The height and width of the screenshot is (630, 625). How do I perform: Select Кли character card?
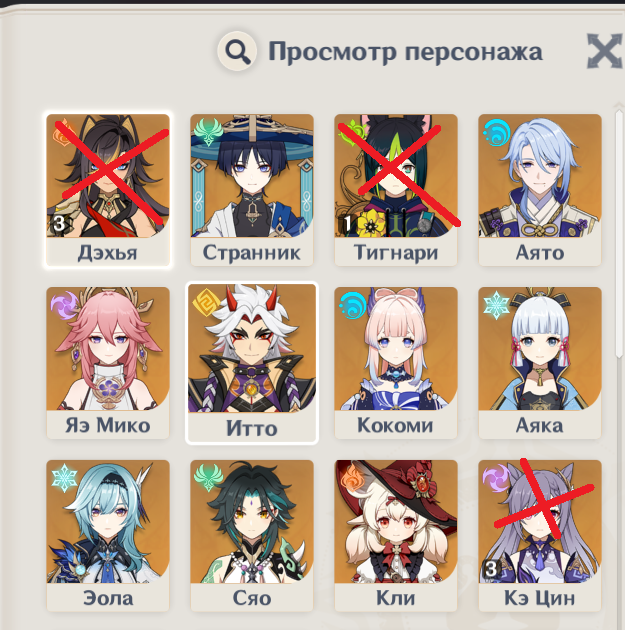(x=396, y=536)
